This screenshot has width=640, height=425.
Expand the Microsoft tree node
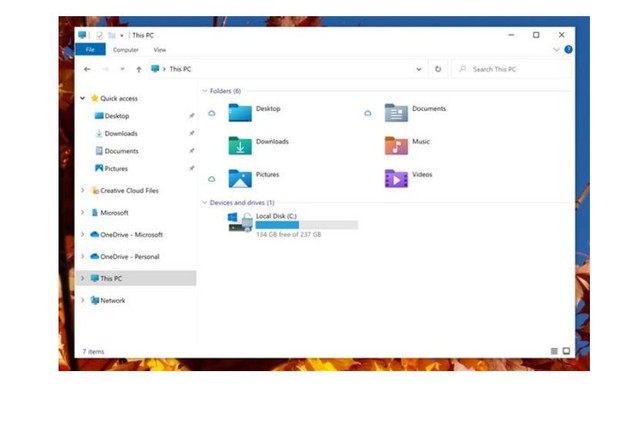(x=82, y=212)
